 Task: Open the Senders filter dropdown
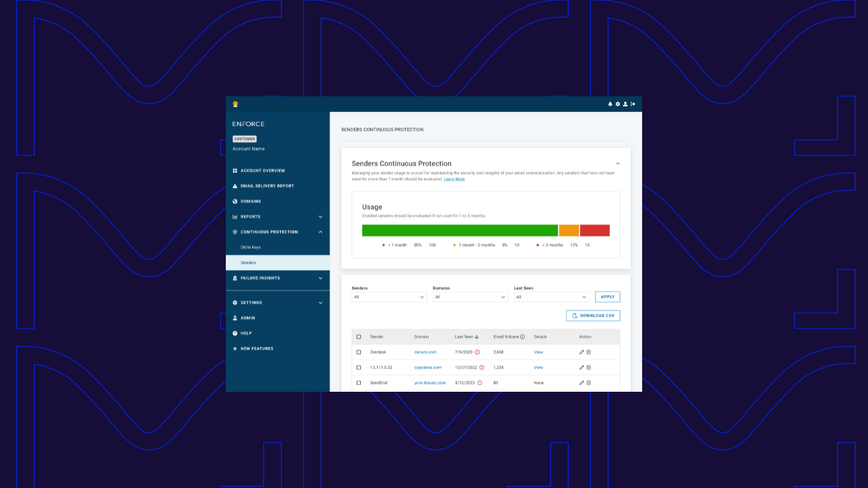(389, 297)
